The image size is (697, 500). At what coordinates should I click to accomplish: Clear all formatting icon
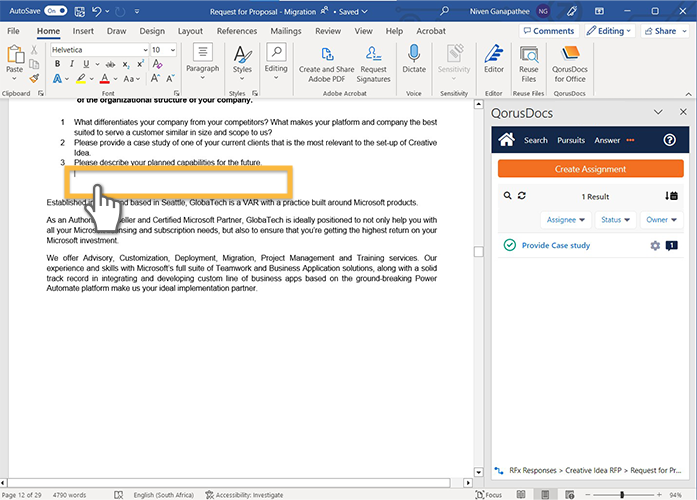pos(157,64)
